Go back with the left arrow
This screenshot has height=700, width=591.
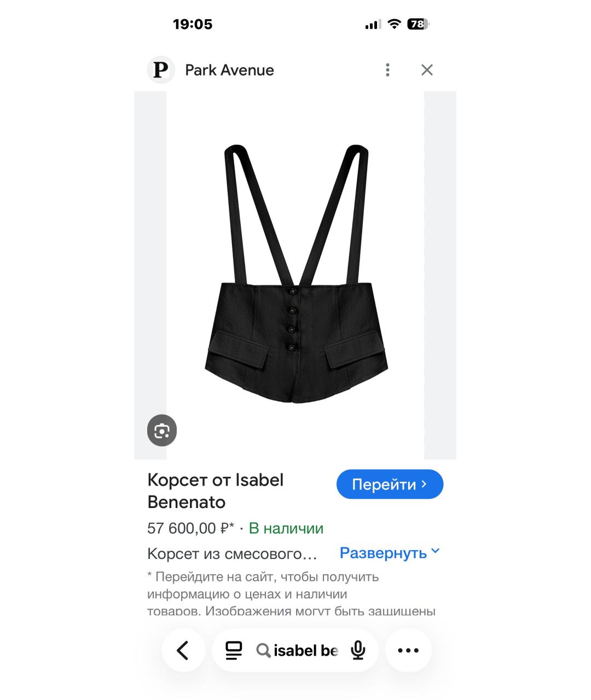pyautogui.click(x=183, y=650)
